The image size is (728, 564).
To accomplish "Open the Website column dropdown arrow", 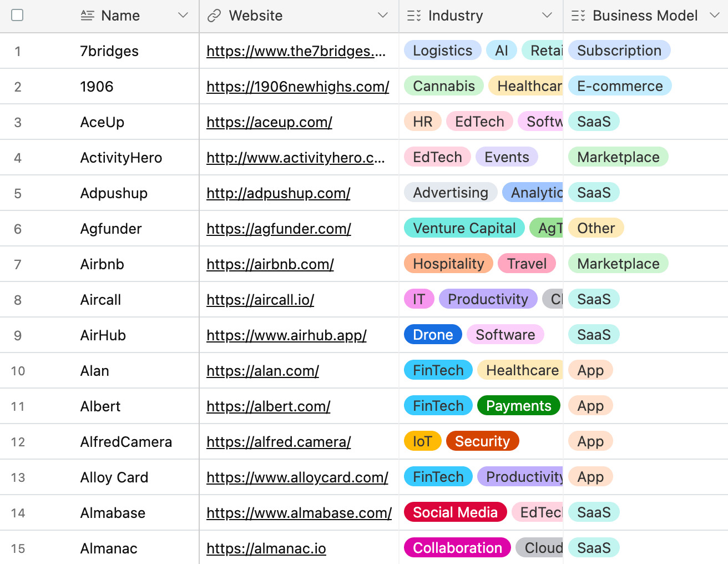I will point(383,16).
